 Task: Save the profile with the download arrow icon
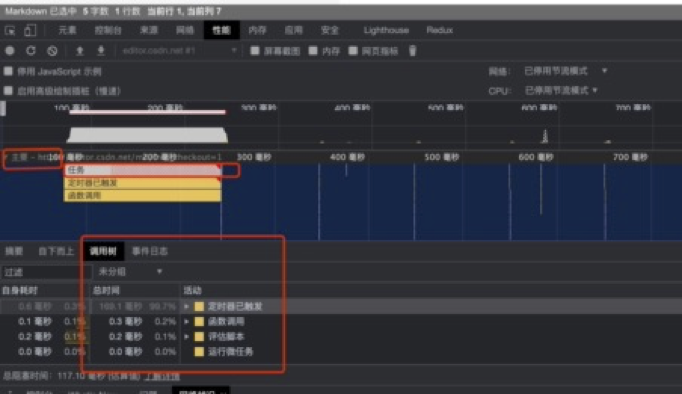coord(101,51)
